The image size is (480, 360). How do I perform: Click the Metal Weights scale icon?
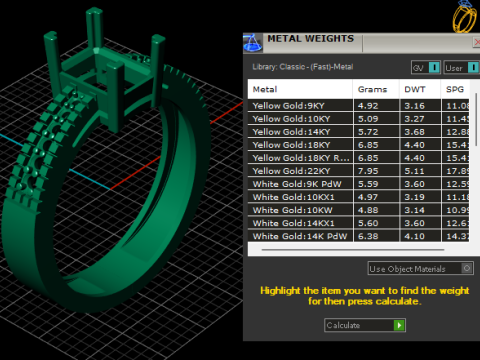253,43
